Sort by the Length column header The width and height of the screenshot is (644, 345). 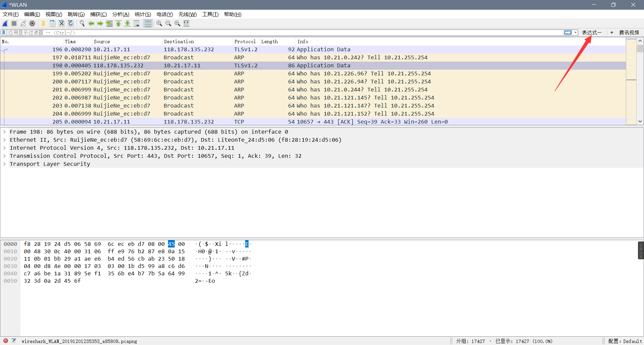[278, 42]
